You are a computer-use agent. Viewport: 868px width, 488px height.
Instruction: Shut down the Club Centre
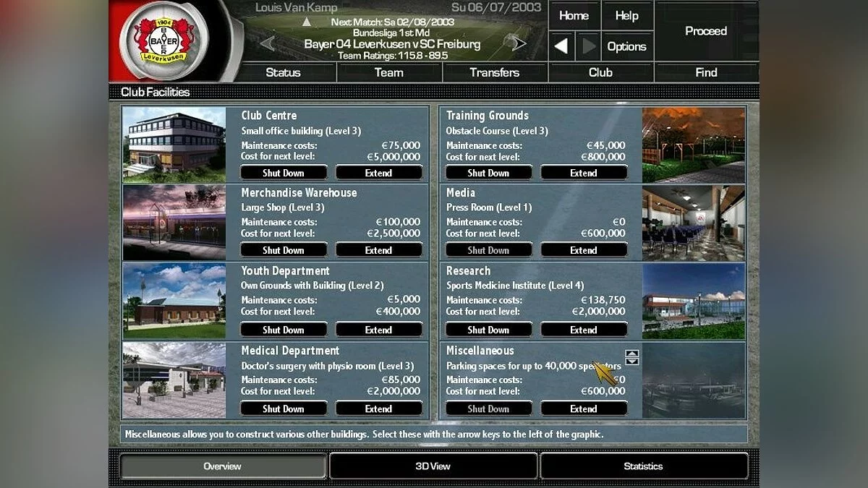284,173
